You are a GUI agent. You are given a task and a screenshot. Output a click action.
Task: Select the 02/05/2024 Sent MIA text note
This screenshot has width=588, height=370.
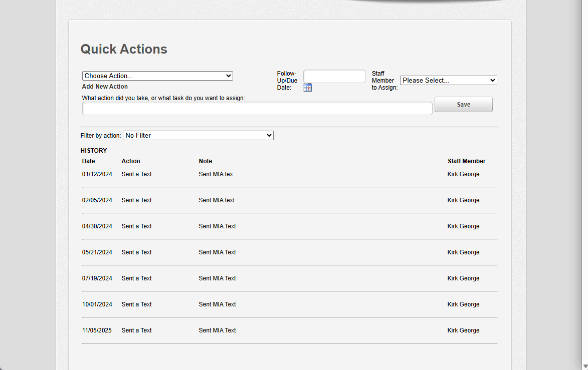(x=217, y=200)
